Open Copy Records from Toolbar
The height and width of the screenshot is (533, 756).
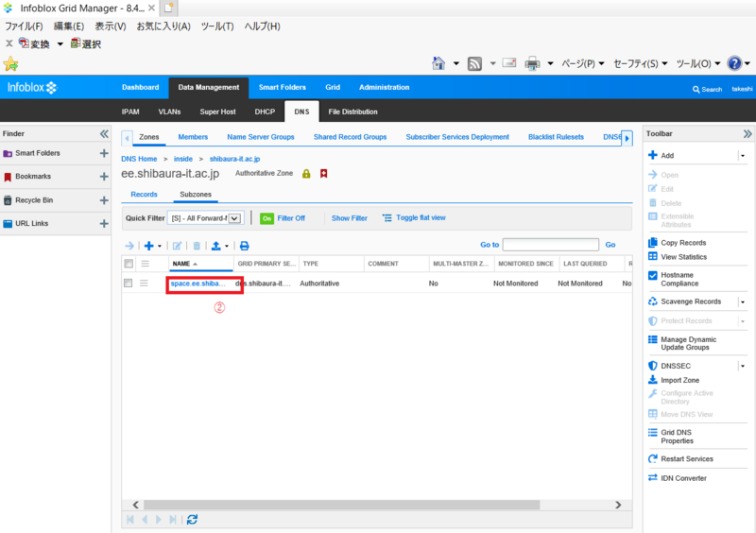(x=683, y=243)
